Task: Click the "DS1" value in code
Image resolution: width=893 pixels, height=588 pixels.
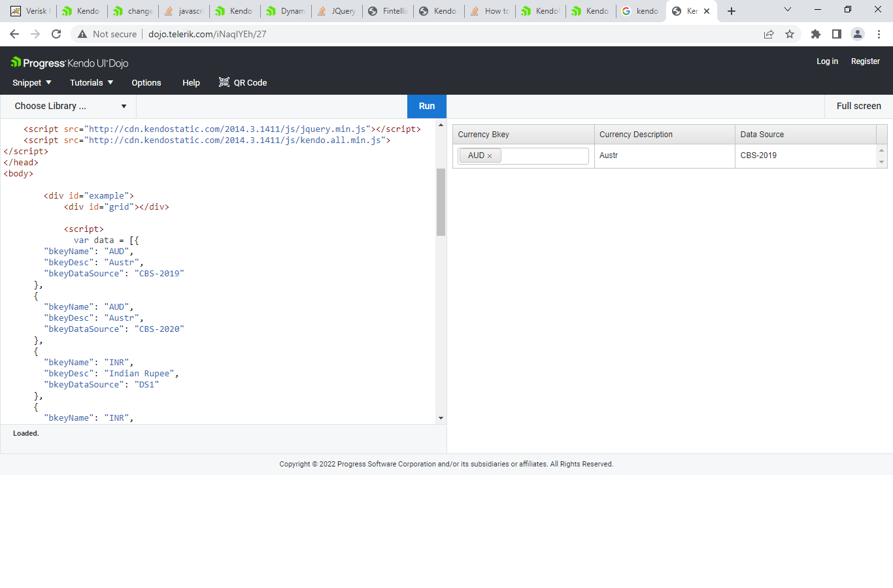Action: click(147, 385)
